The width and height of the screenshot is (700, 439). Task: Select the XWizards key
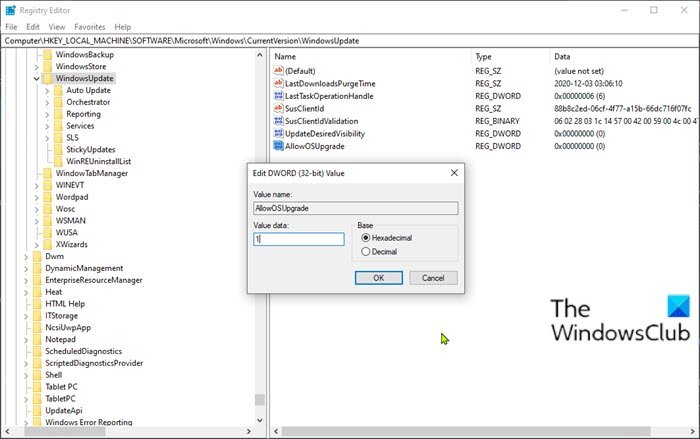(x=71, y=244)
